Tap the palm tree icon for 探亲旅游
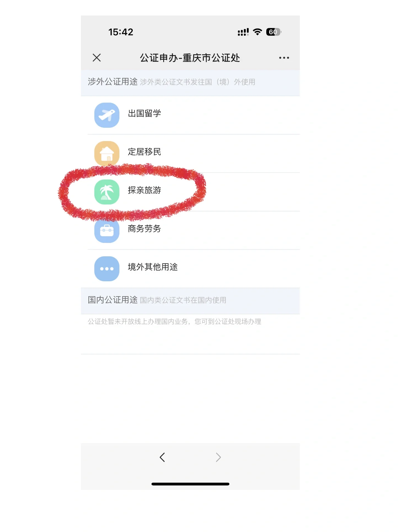Screen dimensions: 399x532 pyautogui.click(x=107, y=192)
